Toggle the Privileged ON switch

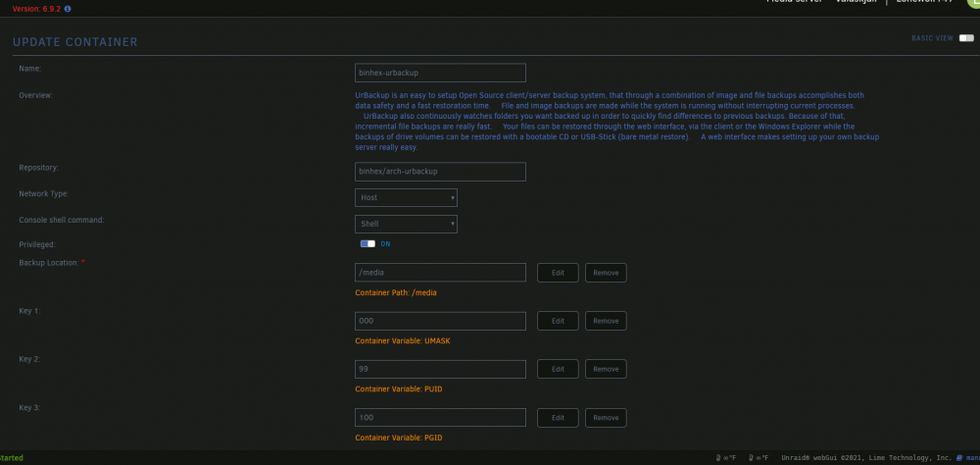367,244
